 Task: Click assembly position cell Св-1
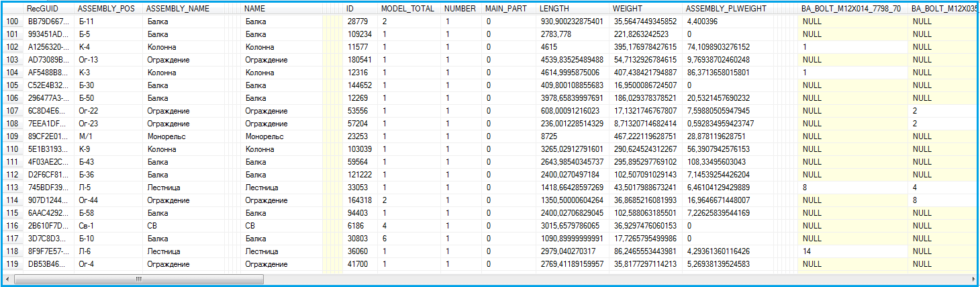[x=87, y=226]
